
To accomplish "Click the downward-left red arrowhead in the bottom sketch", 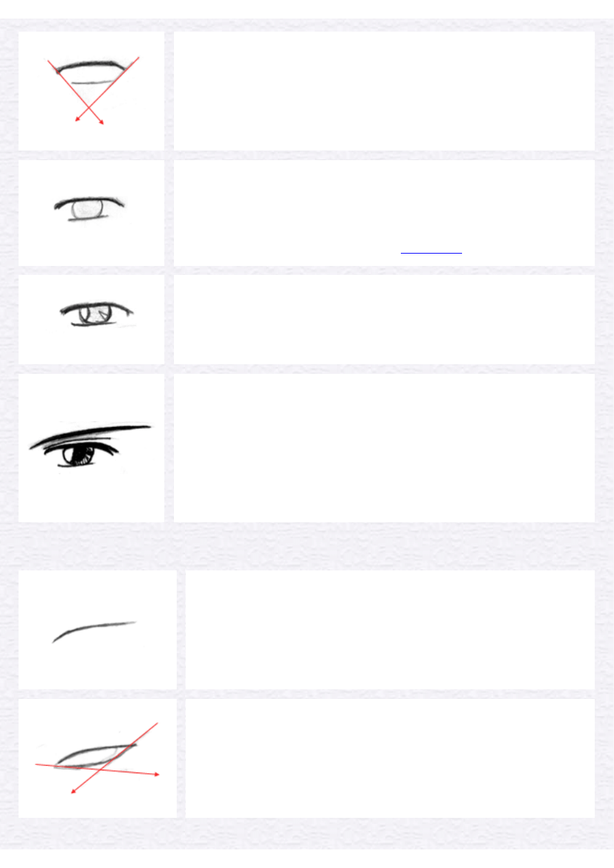I will (74, 791).
